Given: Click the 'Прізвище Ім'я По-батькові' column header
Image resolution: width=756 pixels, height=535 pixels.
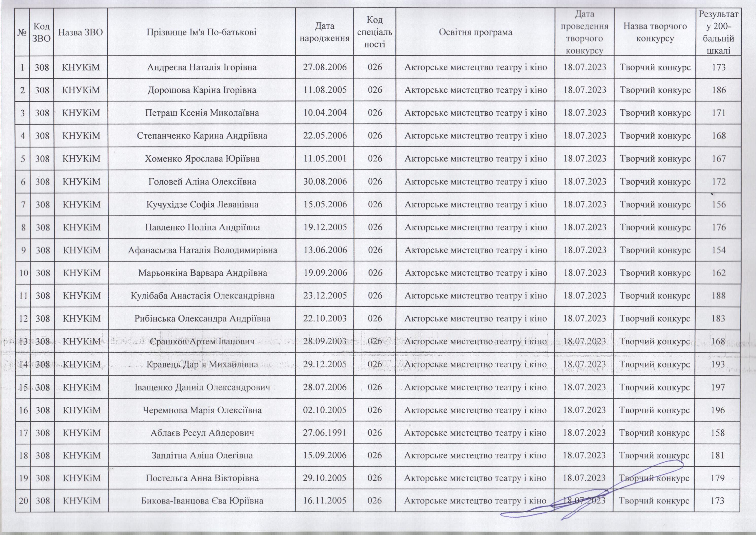Looking at the screenshot, I should point(202,32).
